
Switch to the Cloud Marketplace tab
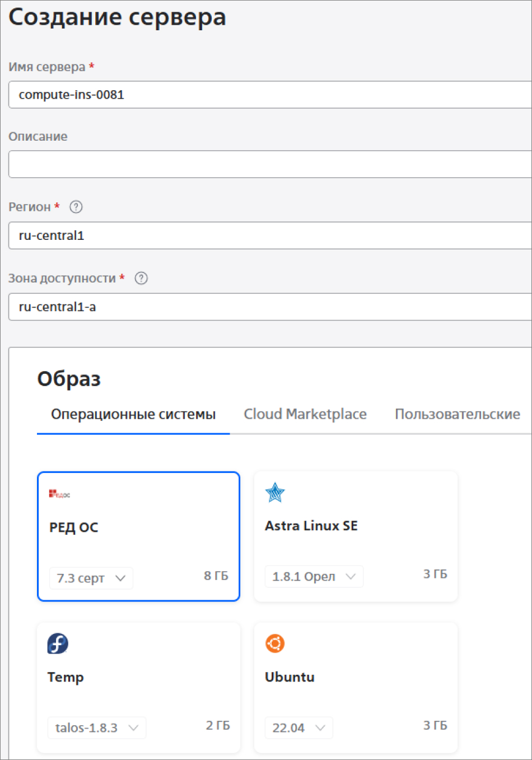coord(305,414)
